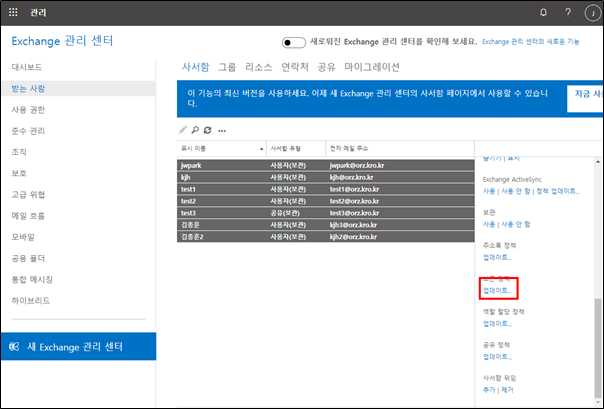Open 조직 in the sidebar

point(19,152)
